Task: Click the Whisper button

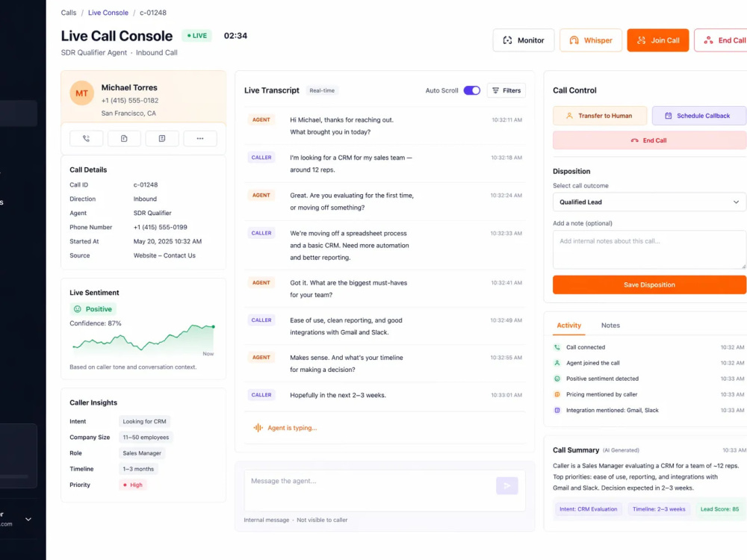Action: [591, 40]
